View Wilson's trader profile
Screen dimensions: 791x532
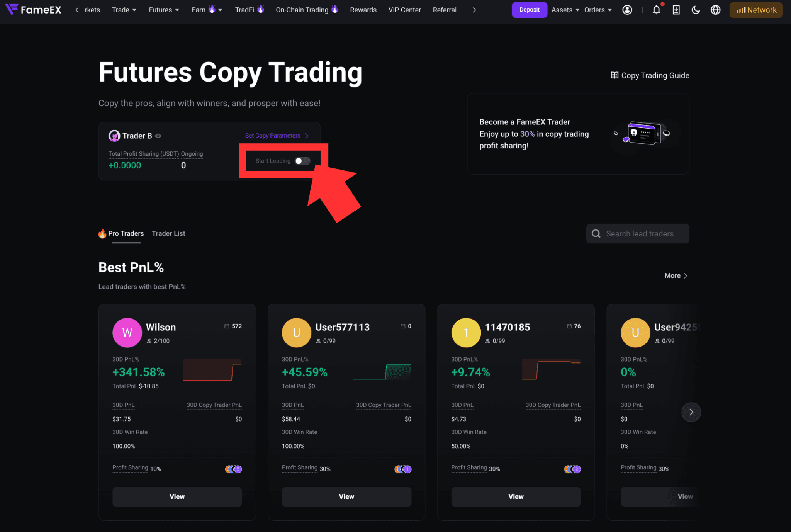point(177,496)
